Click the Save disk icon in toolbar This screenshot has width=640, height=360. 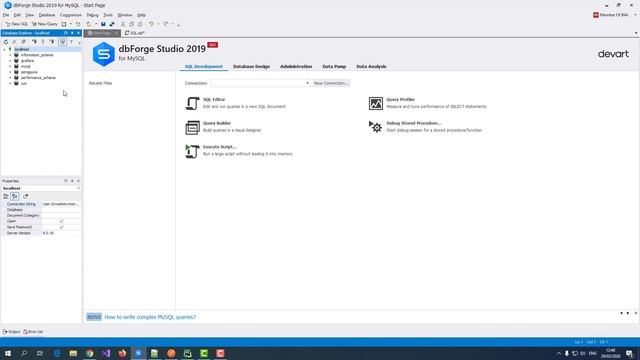click(x=103, y=24)
